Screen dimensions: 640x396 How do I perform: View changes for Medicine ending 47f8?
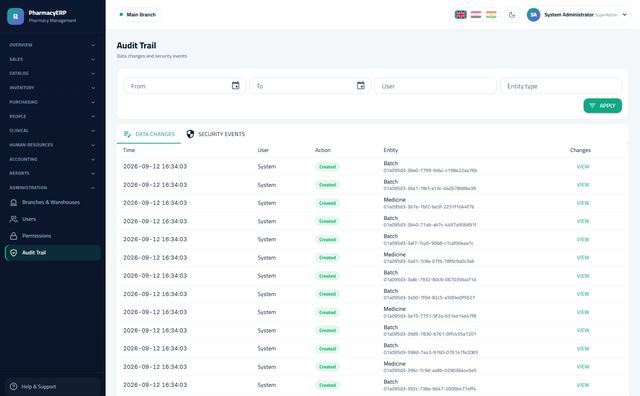point(582,312)
